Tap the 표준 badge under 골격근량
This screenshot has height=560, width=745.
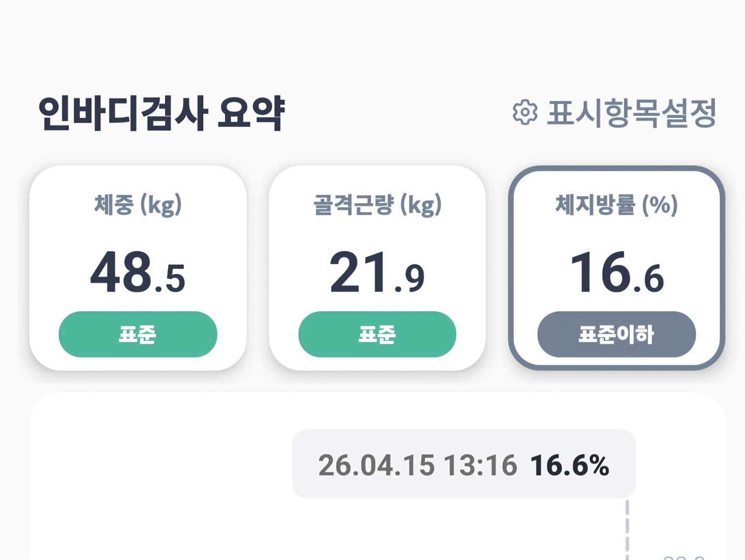tap(377, 334)
